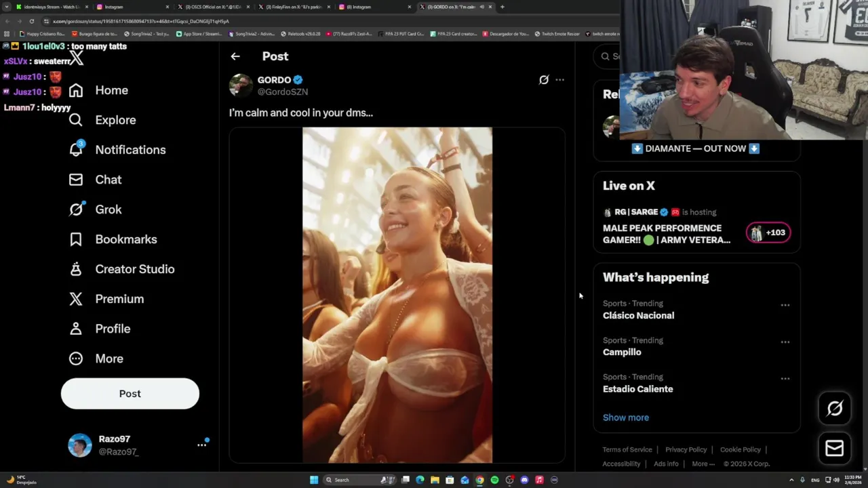Open GORDO's profile avatar

click(x=241, y=85)
